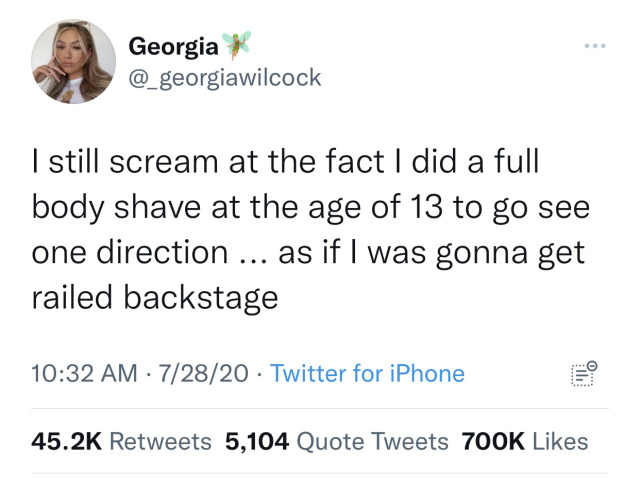
Task: Select the Twitter for iPhone source link
Action: 368,374
